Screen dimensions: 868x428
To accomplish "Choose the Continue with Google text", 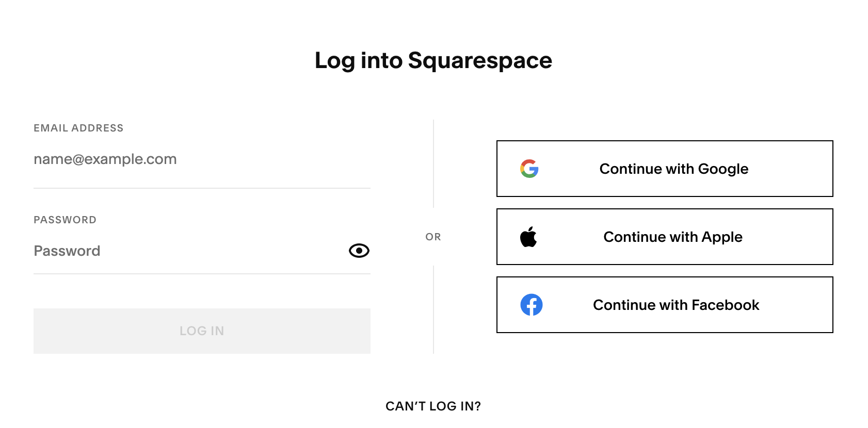I will coord(673,169).
